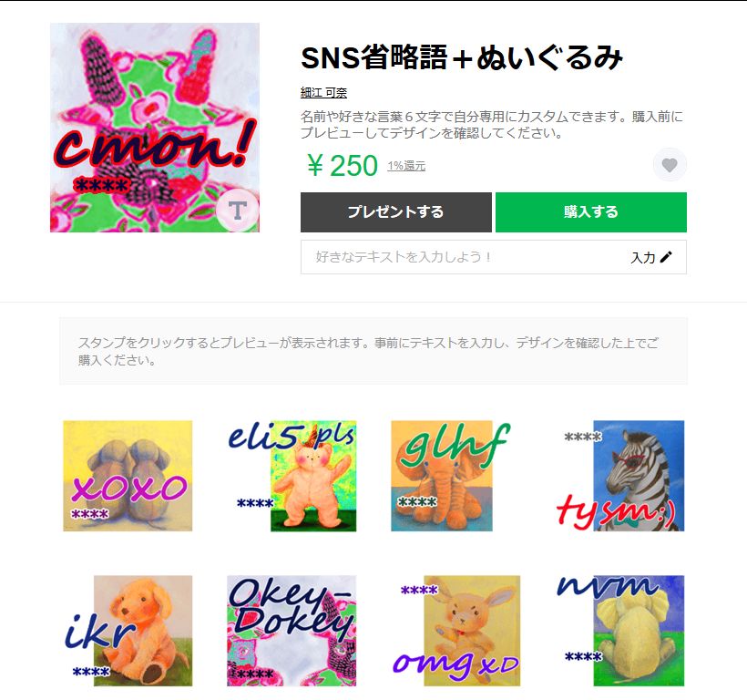Click the main cmon! sticker preview image
747x700 pixels.
[x=155, y=128]
